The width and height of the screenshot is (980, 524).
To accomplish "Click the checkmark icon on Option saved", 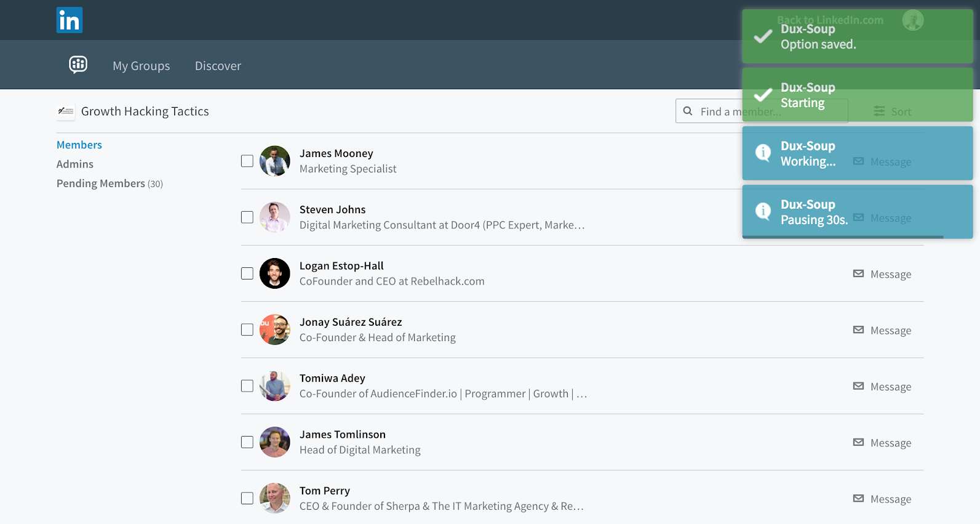I will [x=763, y=36].
